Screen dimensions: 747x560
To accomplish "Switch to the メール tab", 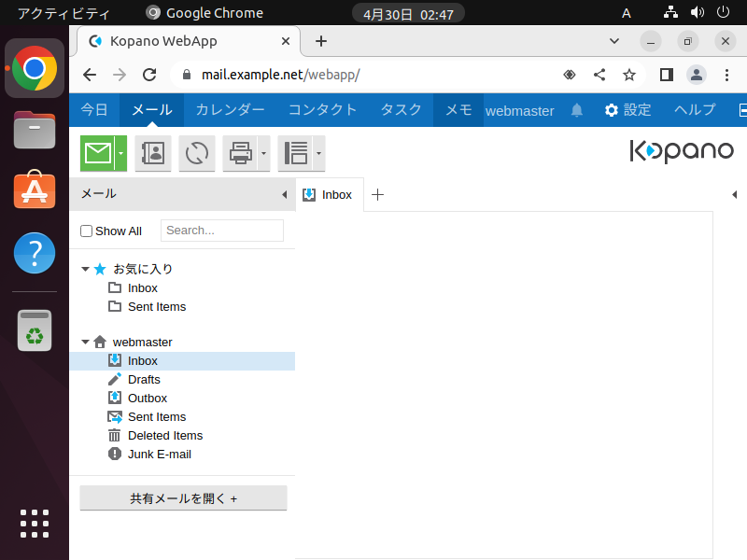I will [x=152, y=110].
